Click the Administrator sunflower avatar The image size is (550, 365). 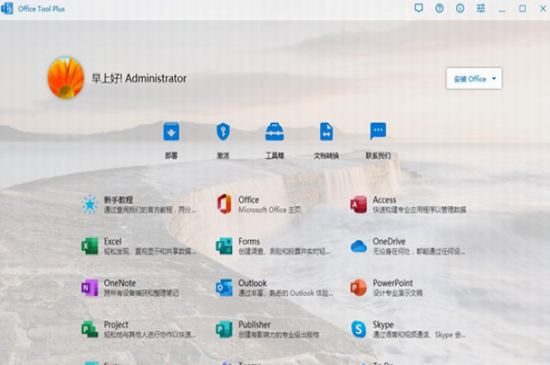[66, 77]
